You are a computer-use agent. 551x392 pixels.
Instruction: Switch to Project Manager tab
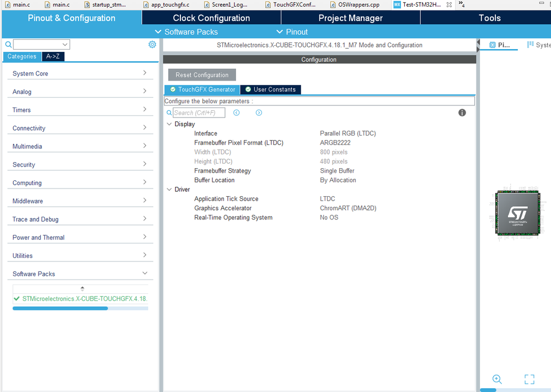pyautogui.click(x=350, y=18)
